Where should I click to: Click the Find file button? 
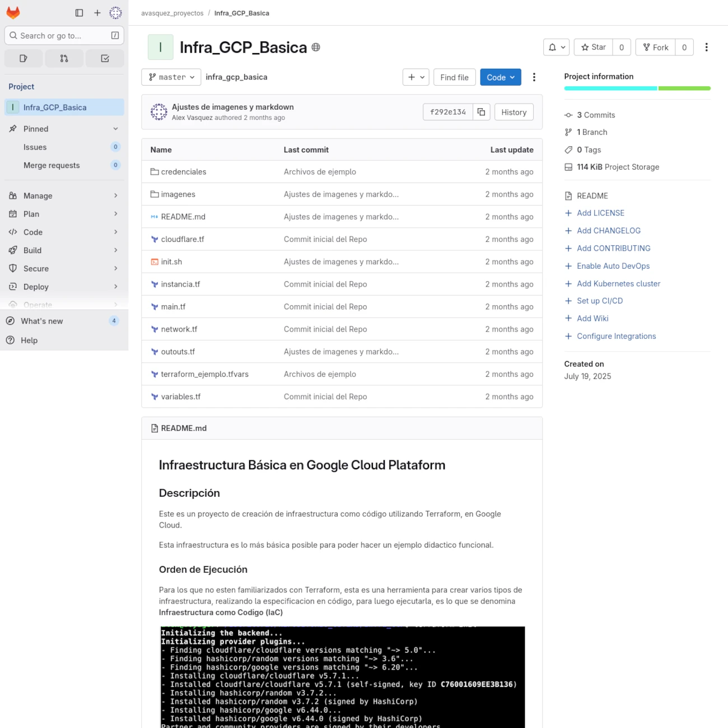click(454, 77)
